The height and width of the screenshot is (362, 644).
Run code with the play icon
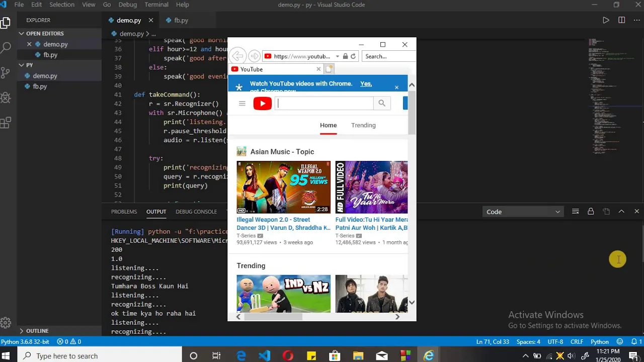(x=606, y=20)
